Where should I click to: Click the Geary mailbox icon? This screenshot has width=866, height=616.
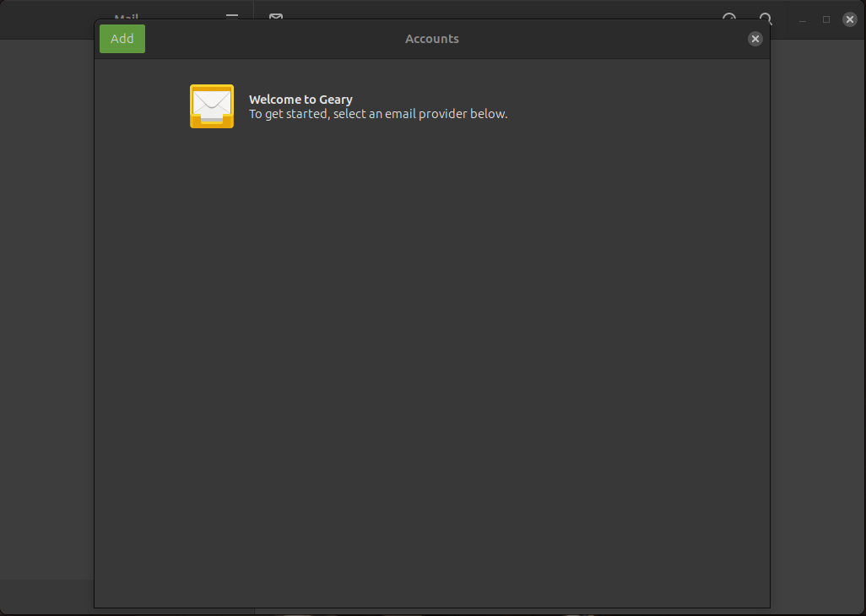(x=212, y=106)
